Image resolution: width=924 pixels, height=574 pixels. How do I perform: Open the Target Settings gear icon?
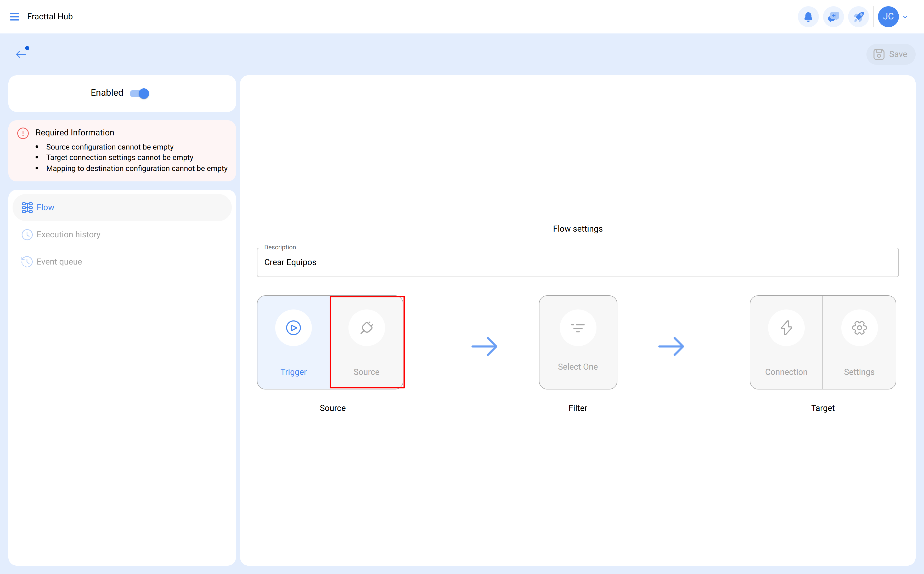point(859,328)
